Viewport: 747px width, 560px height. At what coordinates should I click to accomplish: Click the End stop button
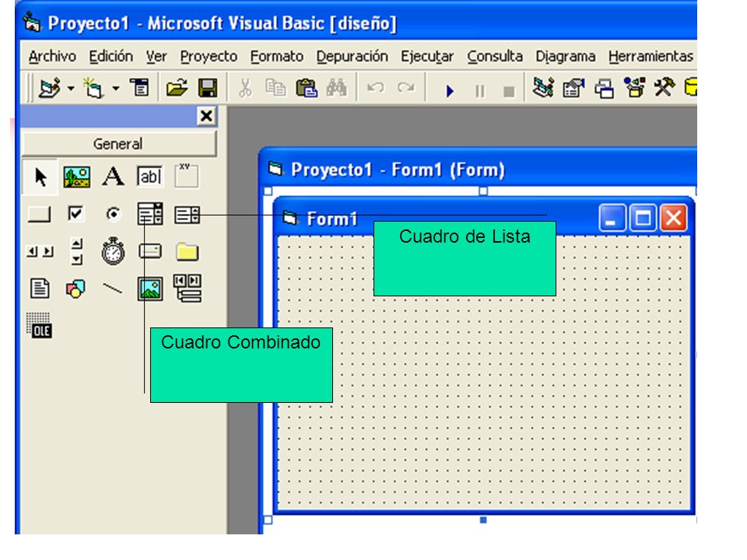[x=509, y=91]
